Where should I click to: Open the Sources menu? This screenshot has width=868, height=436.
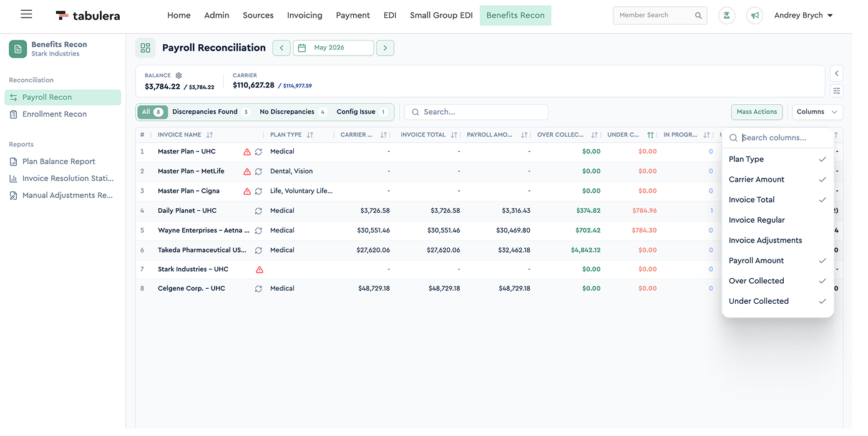pyautogui.click(x=258, y=16)
